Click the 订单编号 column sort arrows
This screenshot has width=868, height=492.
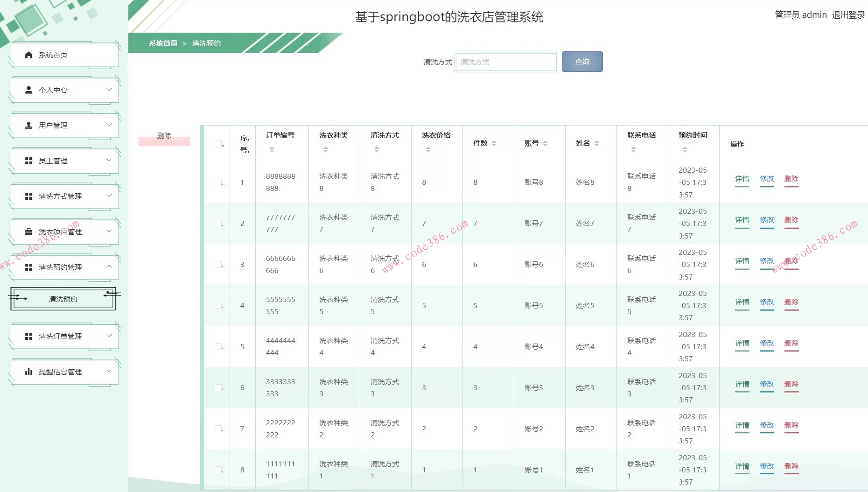click(x=272, y=148)
